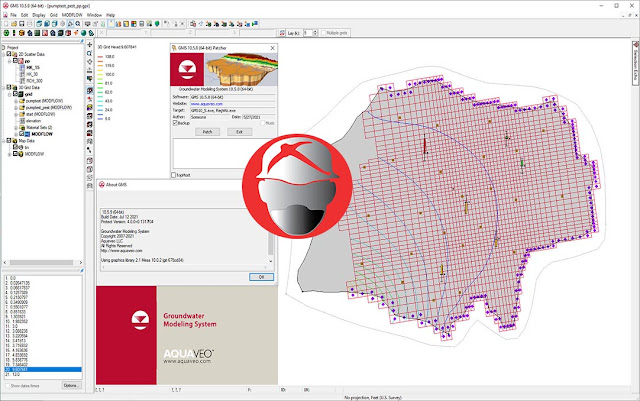This screenshot has height=401, width=640.
Task: Click the horizontal scrollbar of Project tree
Action: pyautogui.click(x=43, y=262)
